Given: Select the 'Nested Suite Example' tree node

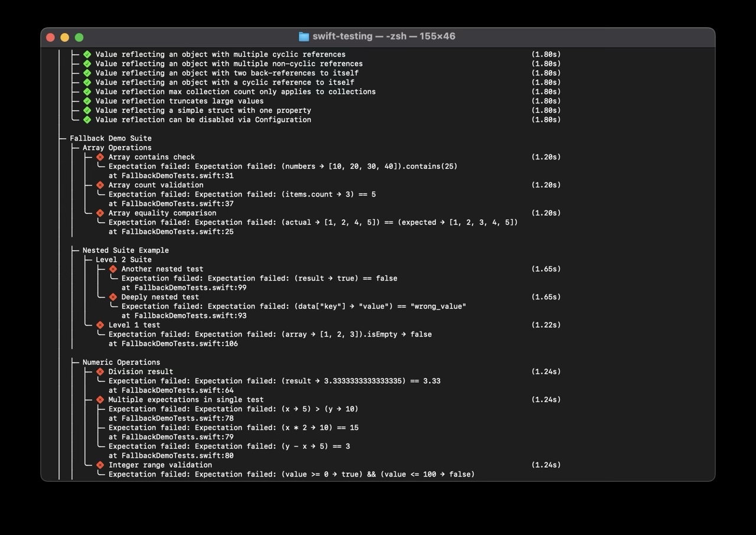Looking at the screenshot, I should tap(125, 250).
